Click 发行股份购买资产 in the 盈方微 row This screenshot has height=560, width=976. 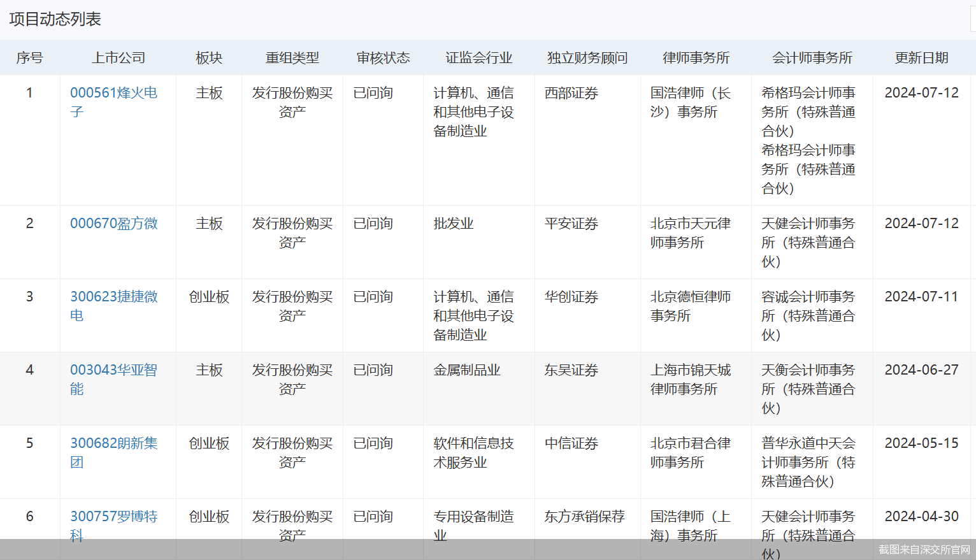pyautogui.click(x=292, y=233)
